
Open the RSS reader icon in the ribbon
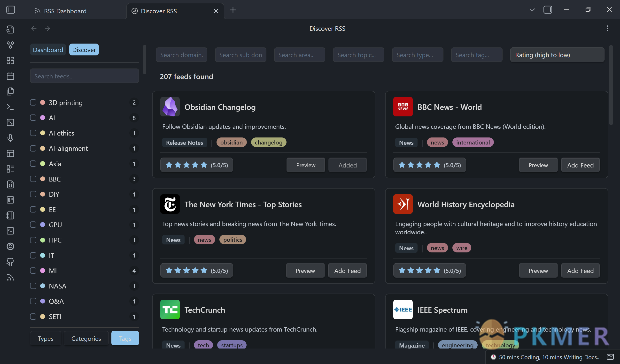point(10,277)
